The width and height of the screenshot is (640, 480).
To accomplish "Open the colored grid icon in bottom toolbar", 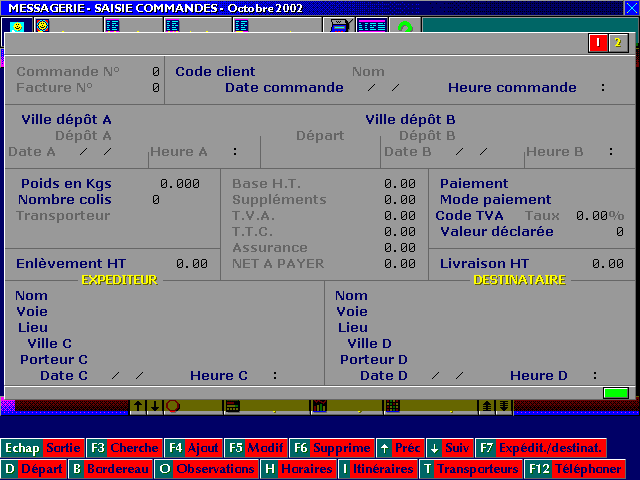I will (393, 406).
